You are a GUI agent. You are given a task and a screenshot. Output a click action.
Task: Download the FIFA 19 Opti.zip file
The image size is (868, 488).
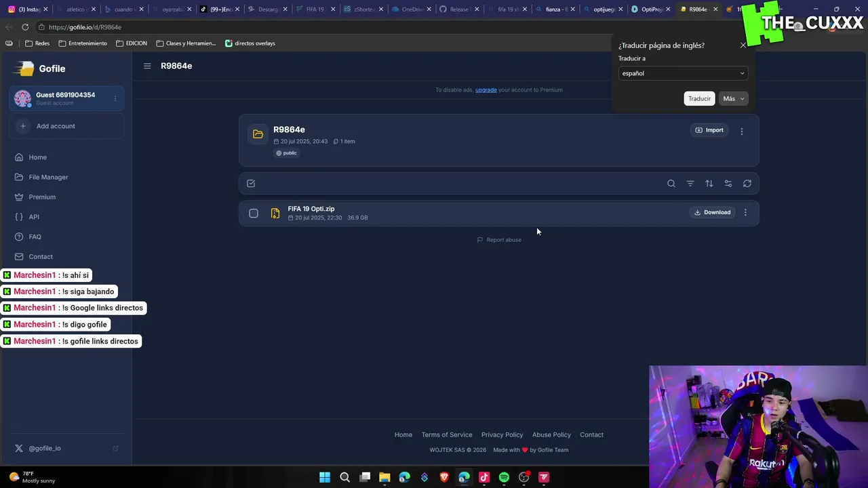(x=712, y=212)
